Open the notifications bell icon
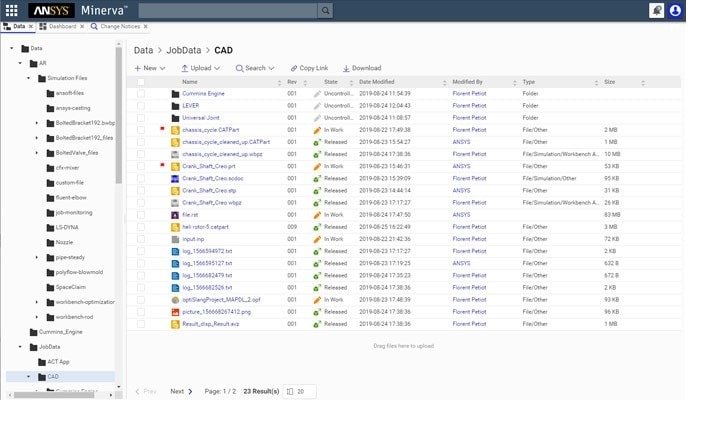 (656, 10)
